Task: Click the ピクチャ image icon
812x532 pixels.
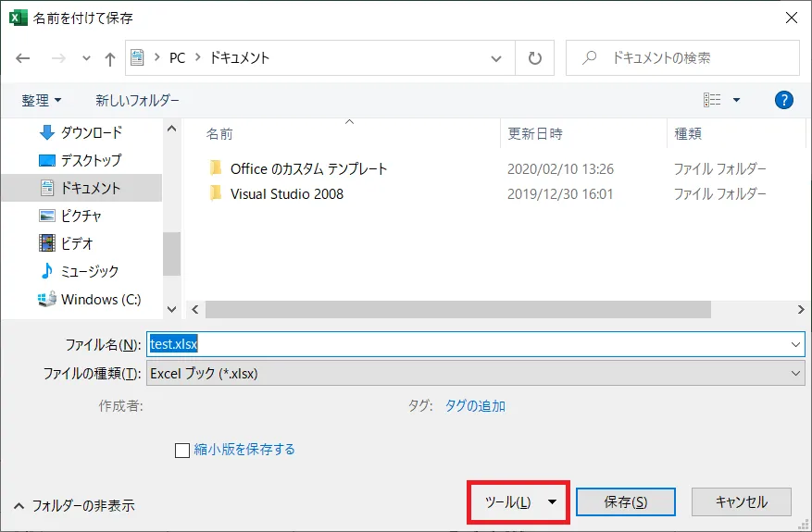Action: [47, 216]
